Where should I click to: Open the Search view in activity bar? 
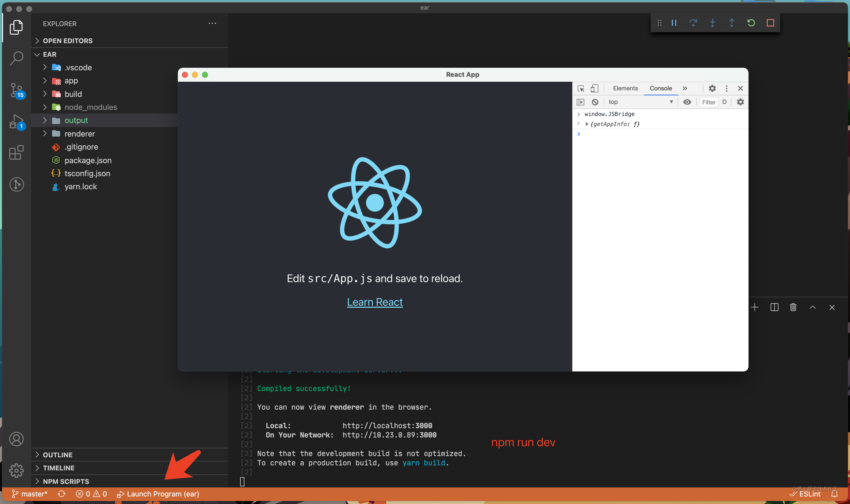[x=16, y=58]
